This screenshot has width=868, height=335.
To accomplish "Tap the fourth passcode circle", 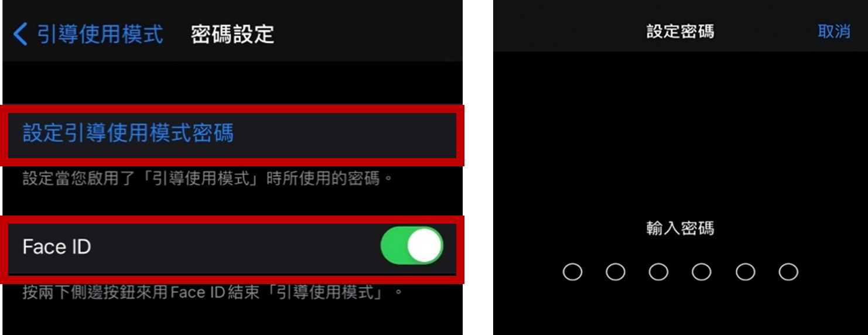I will (702, 272).
